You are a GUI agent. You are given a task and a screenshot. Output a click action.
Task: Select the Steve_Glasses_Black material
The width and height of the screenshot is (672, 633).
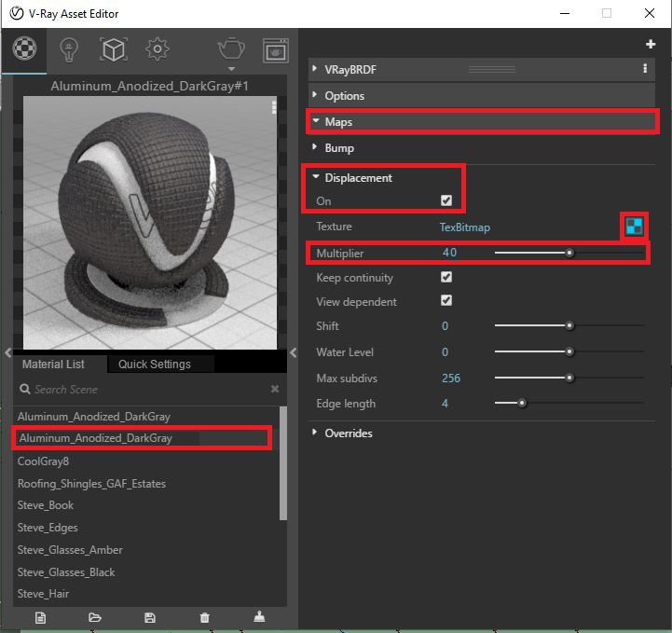(x=66, y=572)
